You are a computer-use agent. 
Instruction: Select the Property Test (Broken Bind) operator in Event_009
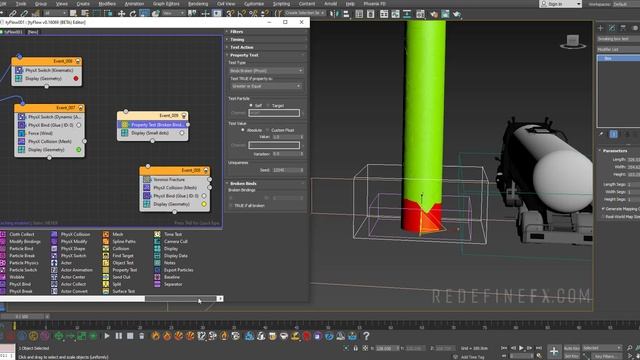(153, 124)
